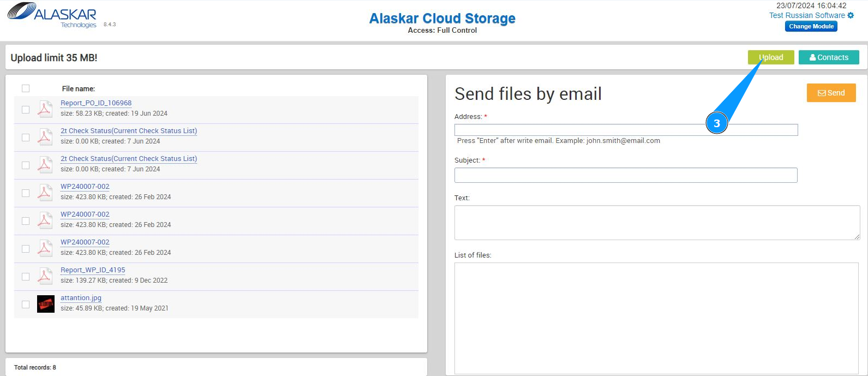Click the gear icon beside Test Russian Software
This screenshot has height=376, width=868.
[851, 15]
